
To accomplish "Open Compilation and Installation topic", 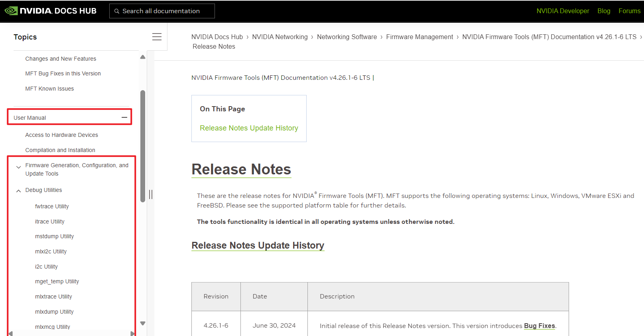I will coord(60,150).
